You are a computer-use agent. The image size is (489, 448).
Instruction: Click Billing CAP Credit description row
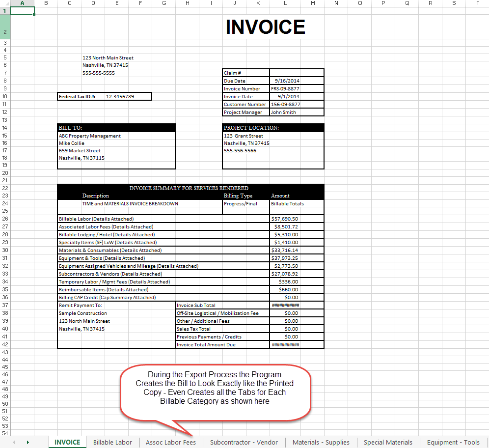(163, 297)
